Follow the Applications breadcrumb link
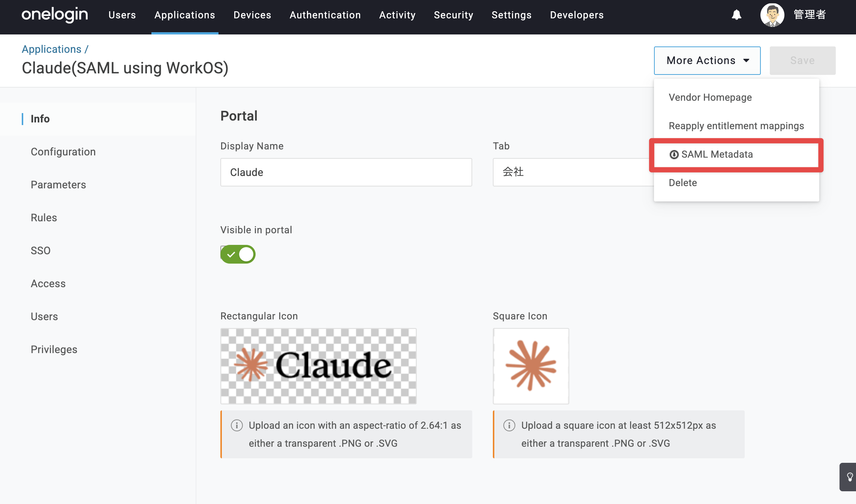856x504 pixels. 51,49
